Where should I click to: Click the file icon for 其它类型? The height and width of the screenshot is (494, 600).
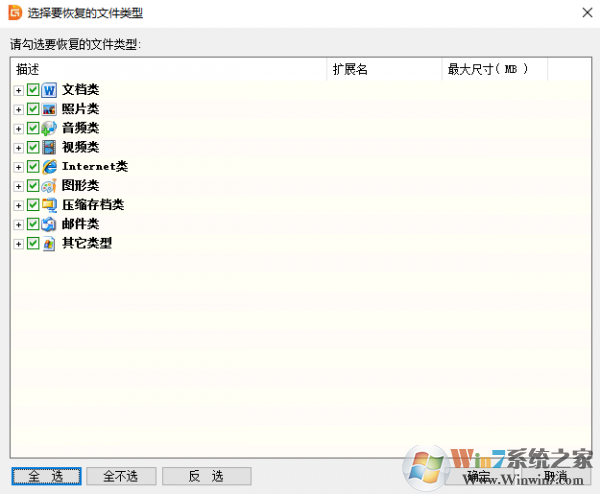pyautogui.click(x=49, y=243)
